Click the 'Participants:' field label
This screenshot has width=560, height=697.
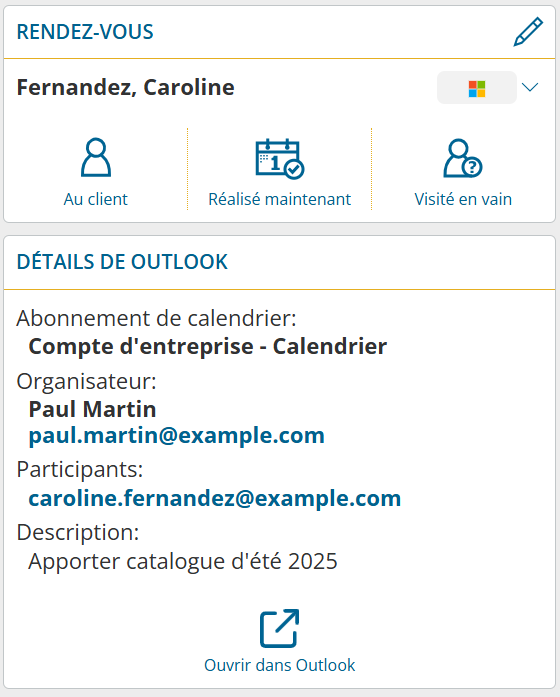[80, 469]
